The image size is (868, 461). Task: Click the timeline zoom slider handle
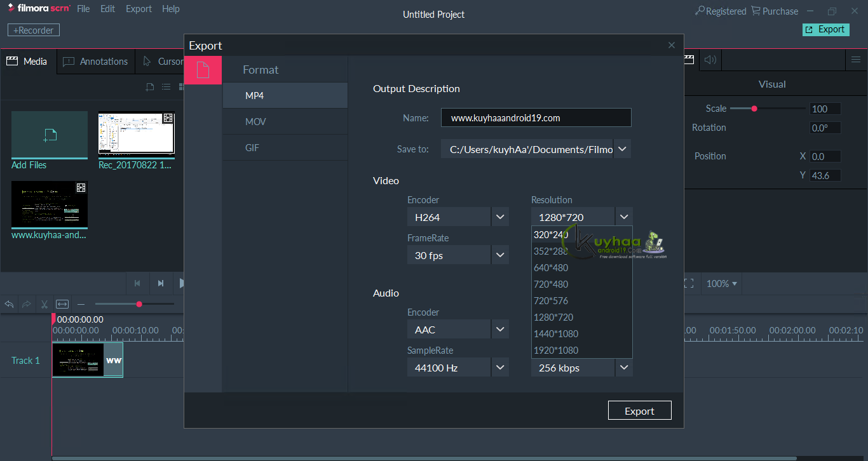[139, 304]
